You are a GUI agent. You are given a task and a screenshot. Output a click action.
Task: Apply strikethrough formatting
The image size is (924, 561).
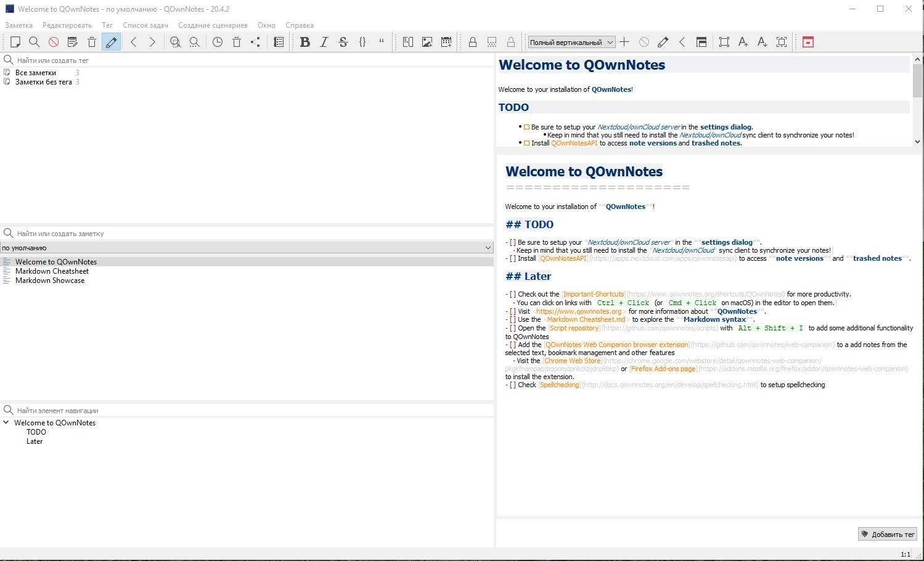click(x=343, y=42)
